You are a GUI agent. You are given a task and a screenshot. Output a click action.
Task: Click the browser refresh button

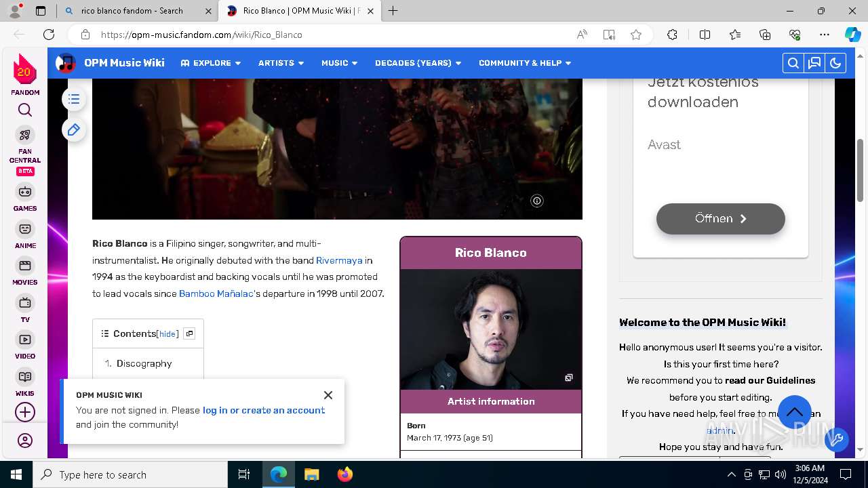[x=49, y=35]
